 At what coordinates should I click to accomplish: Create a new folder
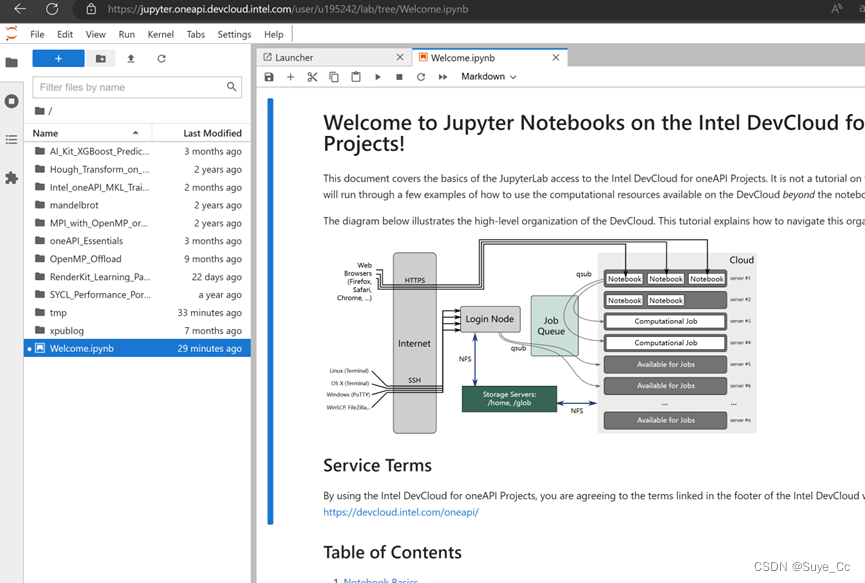click(100, 58)
